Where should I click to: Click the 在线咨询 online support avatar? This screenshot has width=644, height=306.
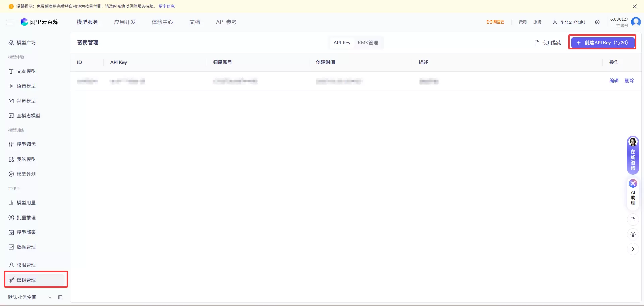633,142
